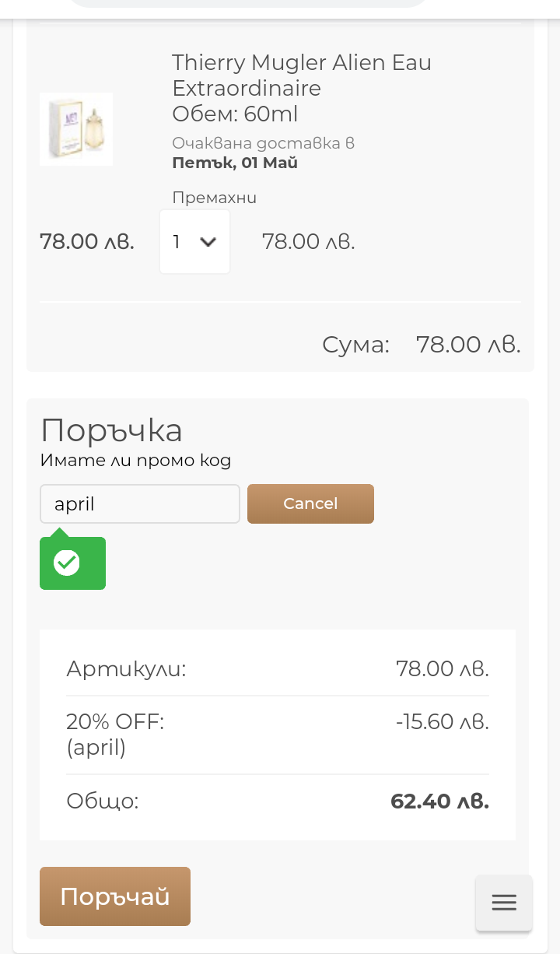The width and height of the screenshot is (560, 954).
Task: Click the 20% OFF (april) discount label
Action: click(115, 734)
